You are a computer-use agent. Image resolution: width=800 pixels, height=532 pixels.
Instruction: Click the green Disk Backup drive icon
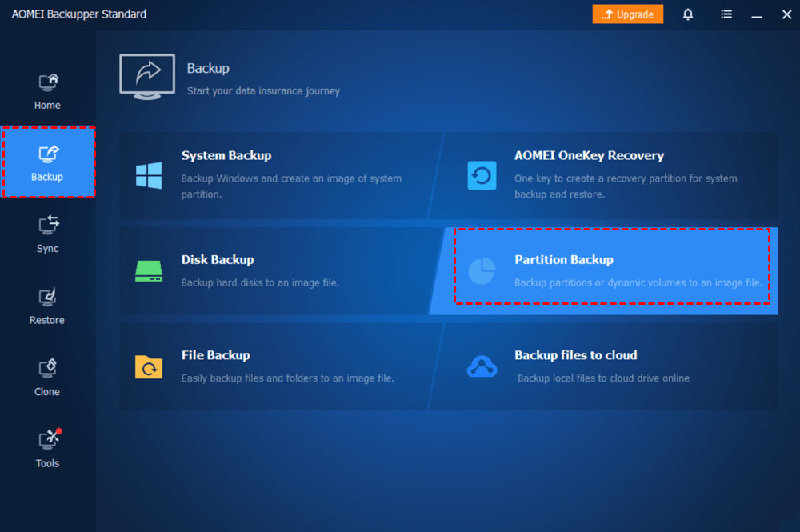pos(149,271)
